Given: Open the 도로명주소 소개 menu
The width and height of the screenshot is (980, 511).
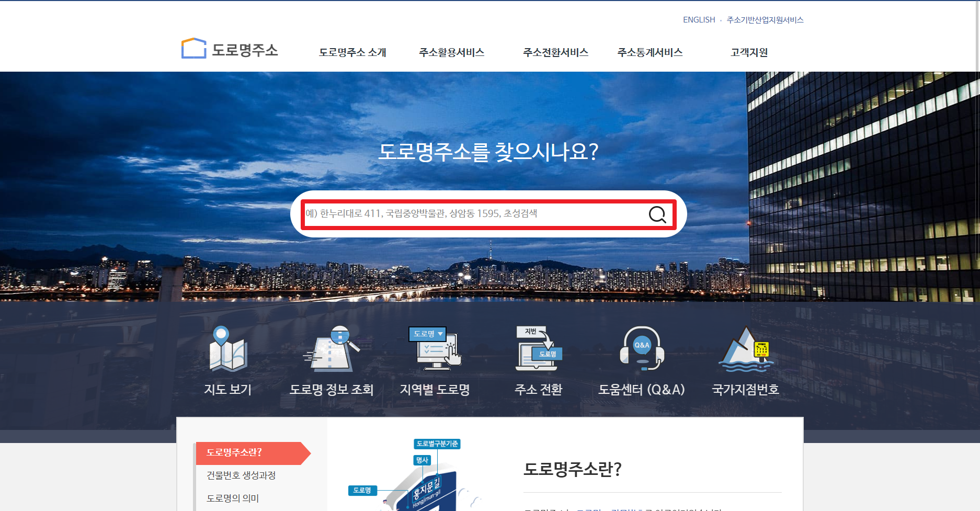Looking at the screenshot, I should click(352, 52).
